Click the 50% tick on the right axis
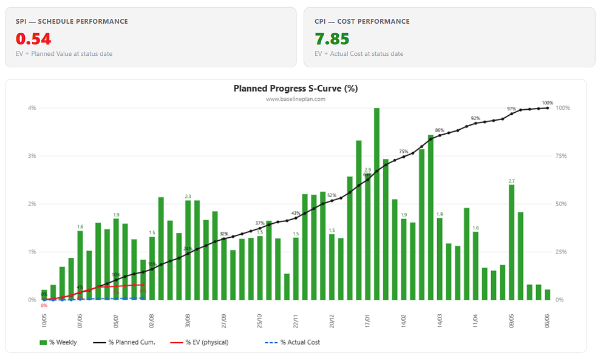Viewport: 606px width, 364px height. tap(561, 204)
